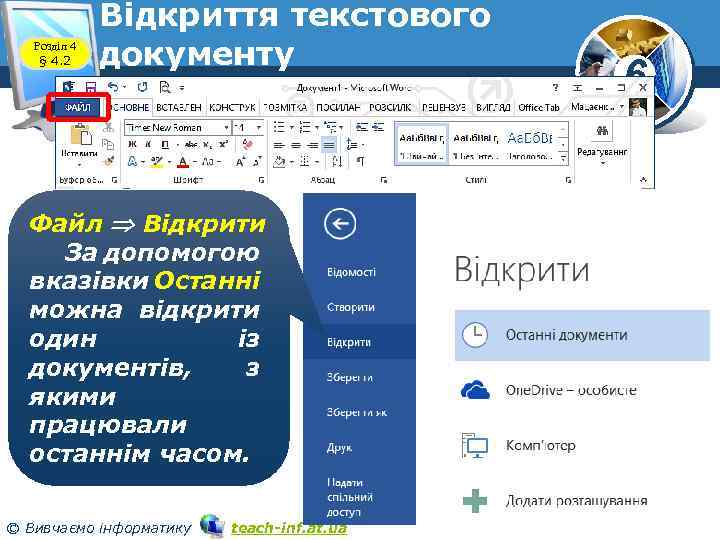Open the Шрифт group dialog launcher
Viewport: 720px width, 540px height.
click(x=261, y=180)
